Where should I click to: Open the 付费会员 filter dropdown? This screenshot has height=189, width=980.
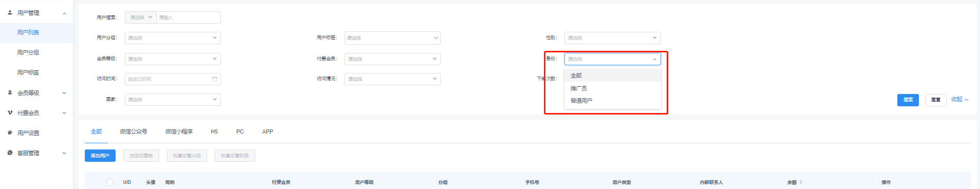pyautogui.click(x=392, y=59)
